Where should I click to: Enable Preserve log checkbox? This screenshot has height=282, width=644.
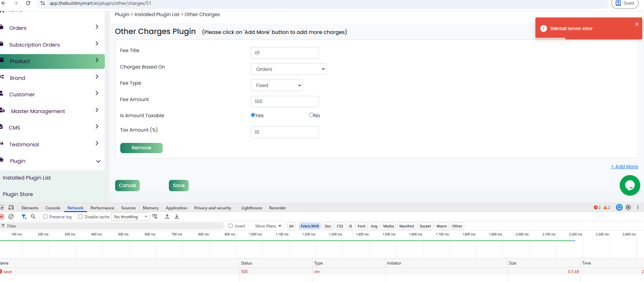click(45, 217)
